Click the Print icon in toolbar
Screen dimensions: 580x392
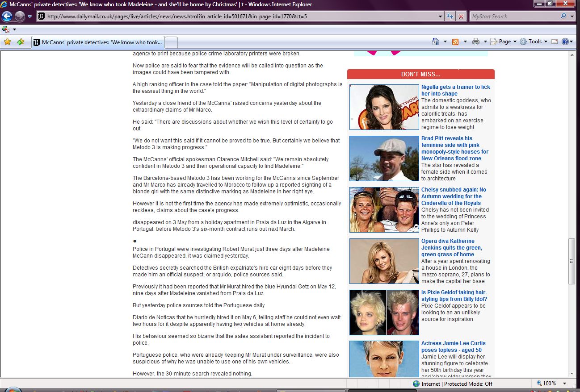point(475,42)
